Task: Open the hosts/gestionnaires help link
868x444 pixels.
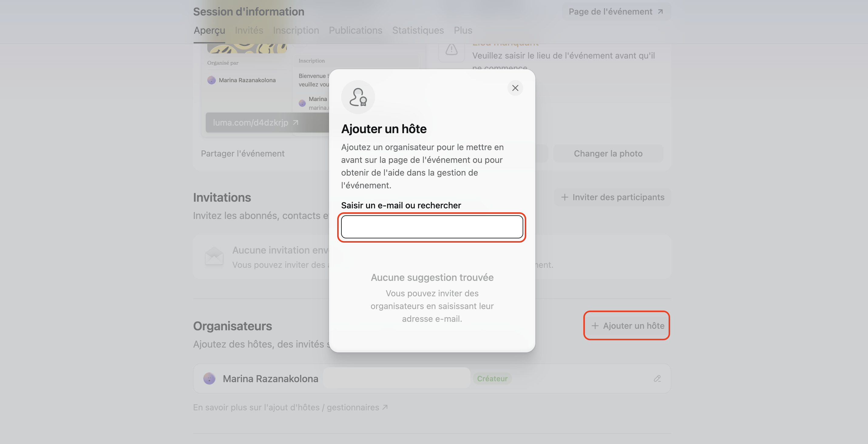Action: click(290, 407)
